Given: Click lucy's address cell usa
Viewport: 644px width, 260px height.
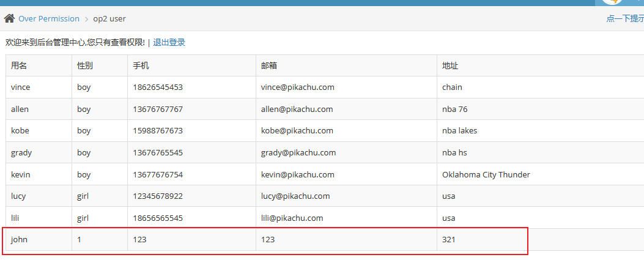Looking at the screenshot, I should click(x=449, y=196).
